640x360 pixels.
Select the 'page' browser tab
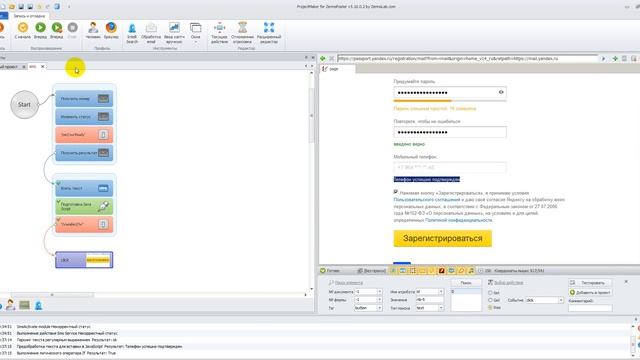(337, 69)
